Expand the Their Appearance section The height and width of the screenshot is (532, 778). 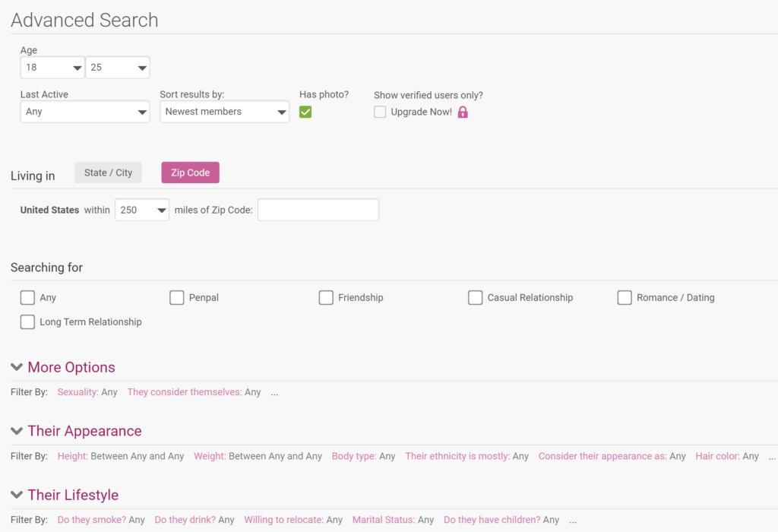coord(77,431)
